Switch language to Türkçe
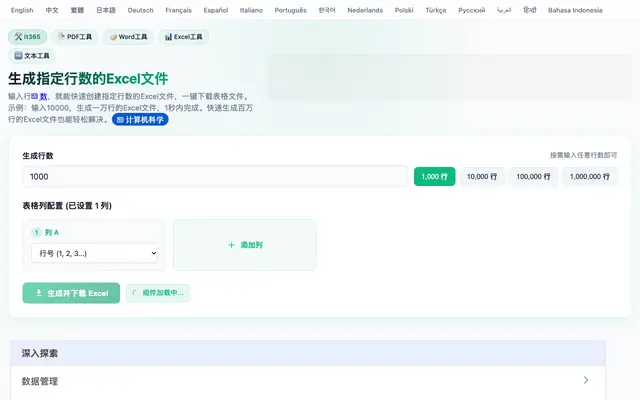Image resolution: width=640 pixels, height=400 pixels. [x=436, y=10]
